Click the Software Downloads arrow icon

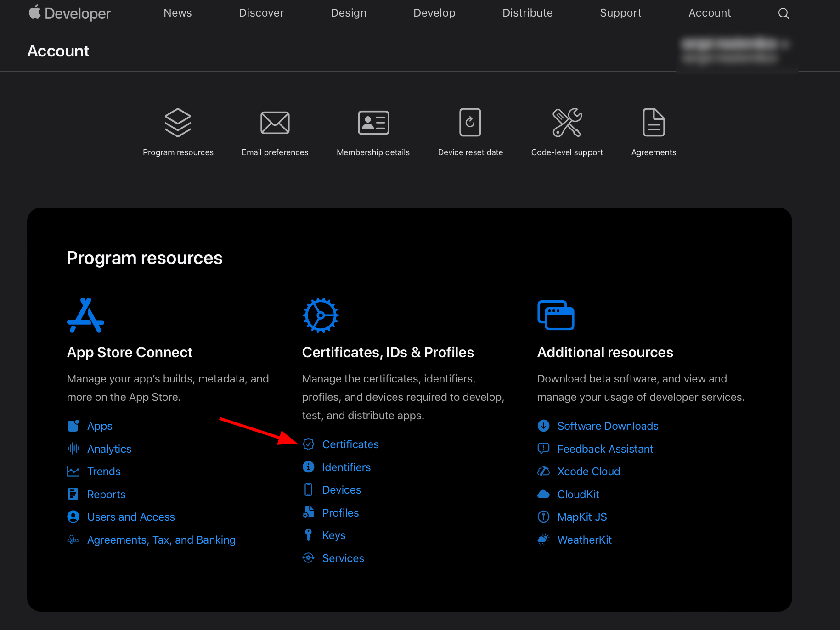click(544, 426)
